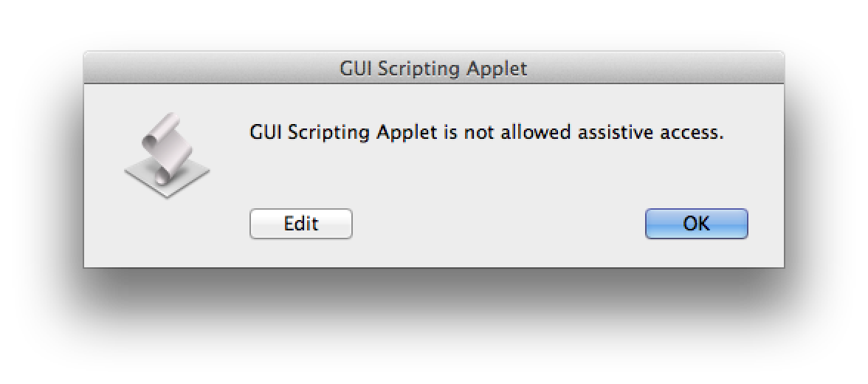Screen dimensions: 868x384
Task: Choose Edit to modify the applet
Action: tap(300, 224)
